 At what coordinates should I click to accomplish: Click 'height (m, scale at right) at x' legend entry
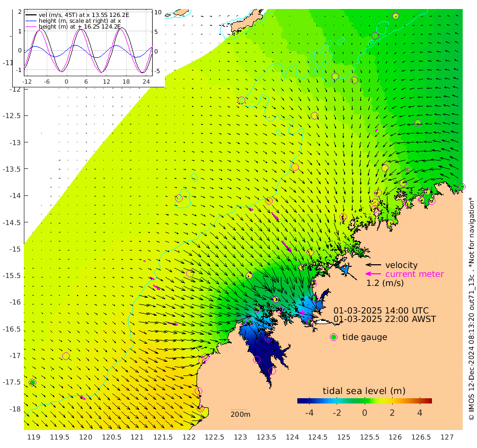tap(79, 21)
